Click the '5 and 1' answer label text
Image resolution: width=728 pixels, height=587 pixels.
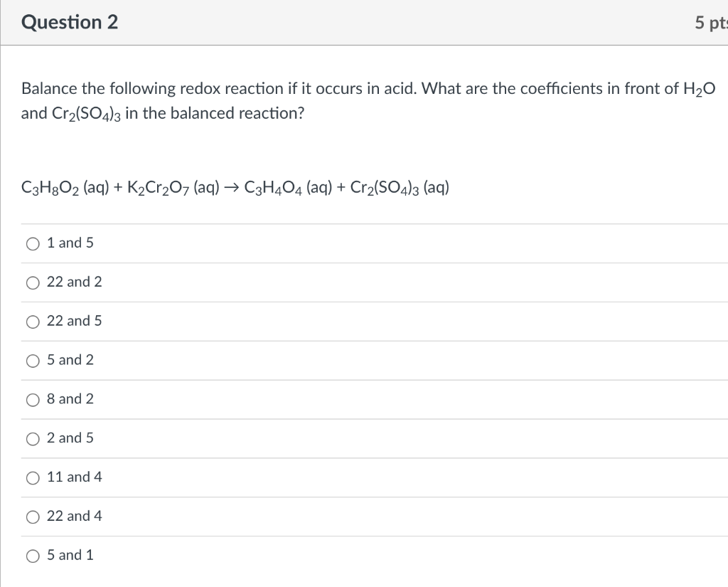point(70,555)
